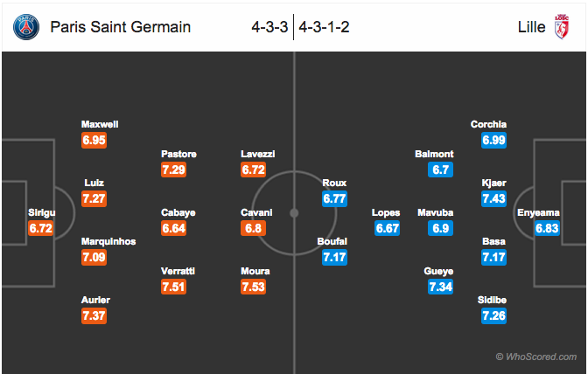588x374 pixels.
Task: Click the Cavani player name
Action: (x=256, y=212)
